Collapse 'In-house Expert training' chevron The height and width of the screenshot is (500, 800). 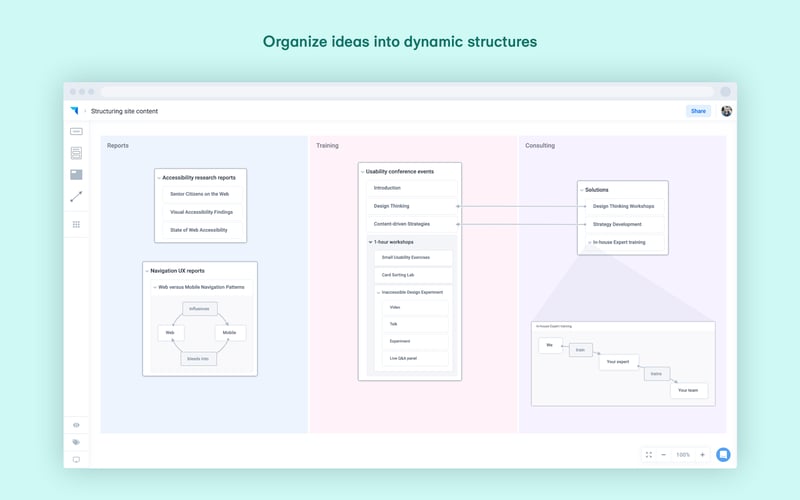click(590, 243)
